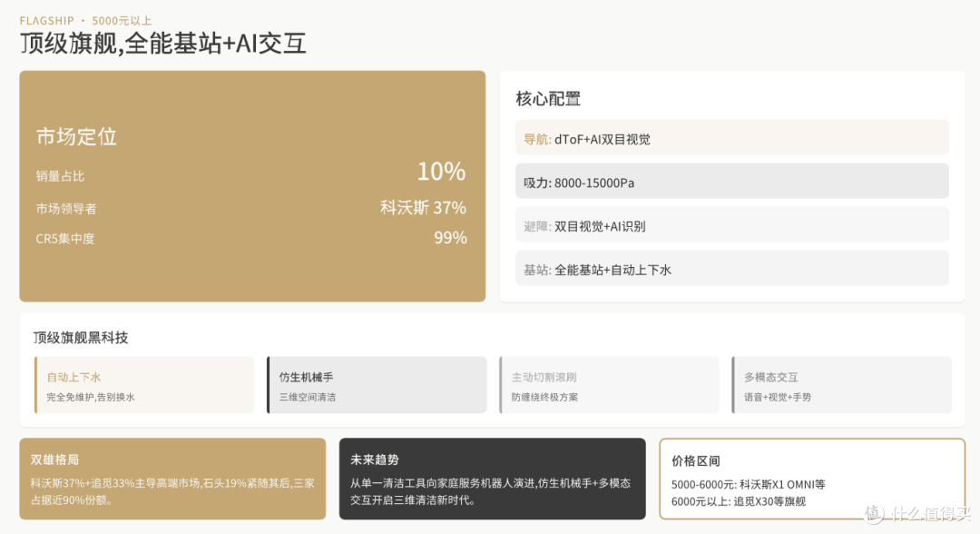Click the 从单一清洁工具 trend paragraph
The image size is (980, 534).
click(491, 491)
